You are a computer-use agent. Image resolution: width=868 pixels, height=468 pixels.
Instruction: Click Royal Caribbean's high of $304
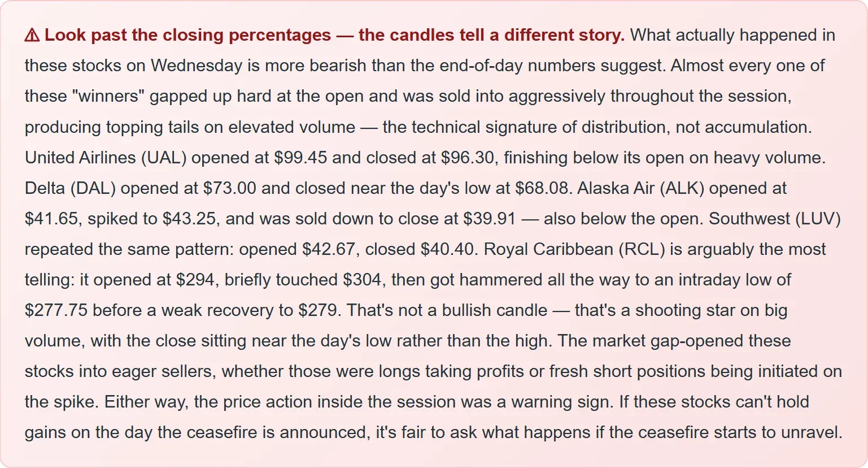(362, 279)
